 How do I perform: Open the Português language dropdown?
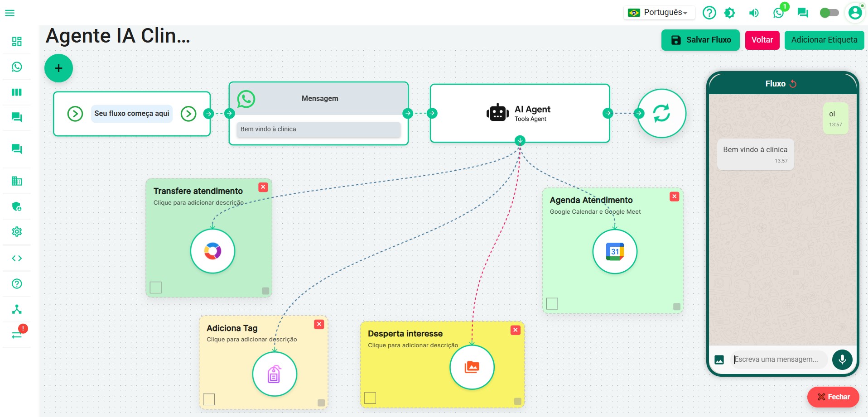pos(660,13)
